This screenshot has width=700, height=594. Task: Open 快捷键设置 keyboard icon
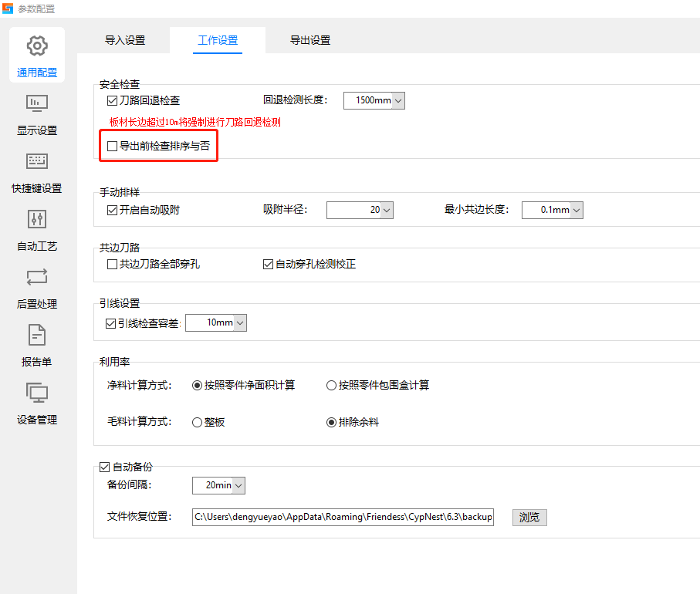pos(37,161)
